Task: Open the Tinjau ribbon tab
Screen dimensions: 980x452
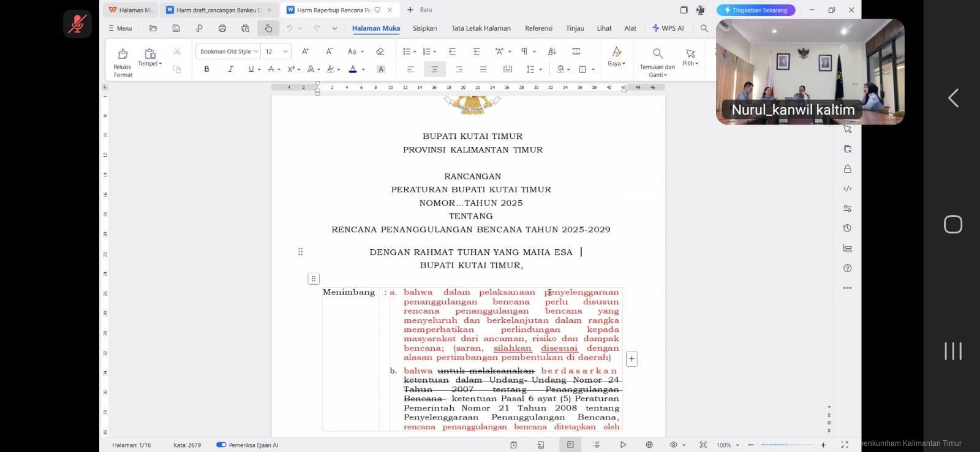Action: point(575,28)
